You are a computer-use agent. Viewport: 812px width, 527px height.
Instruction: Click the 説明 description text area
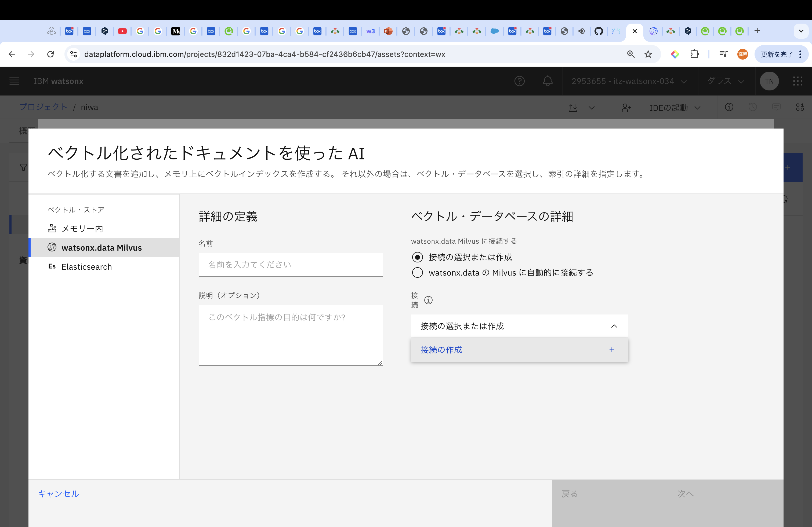(x=290, y=335)
